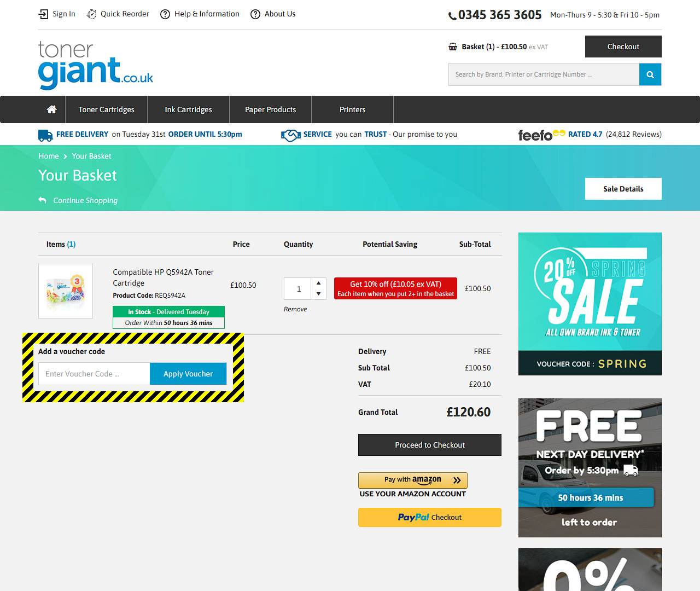Open Sale Details
This screenshot has height=591, width=700.
[x=623, y=188]
